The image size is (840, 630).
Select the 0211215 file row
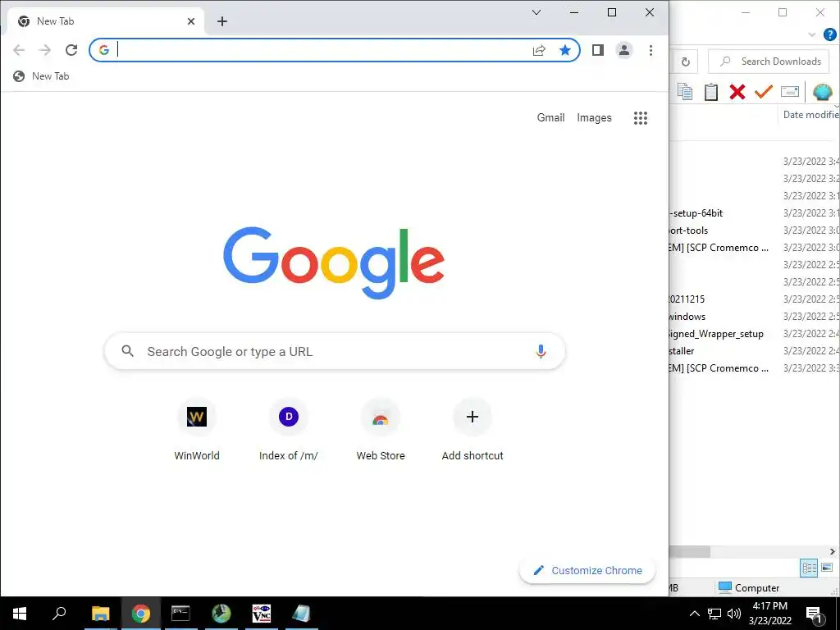pos(755,299)
